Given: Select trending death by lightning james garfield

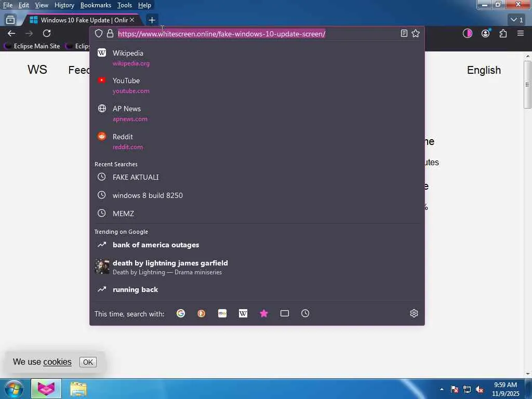Looking at the screenshot, I should pos(257,267).
